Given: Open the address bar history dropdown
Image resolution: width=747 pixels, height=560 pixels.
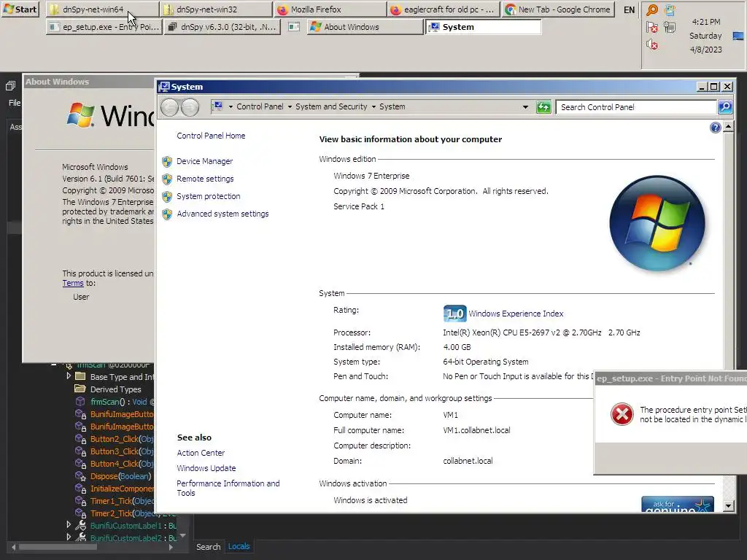Looking at the screenshot, I should point(525,107).
